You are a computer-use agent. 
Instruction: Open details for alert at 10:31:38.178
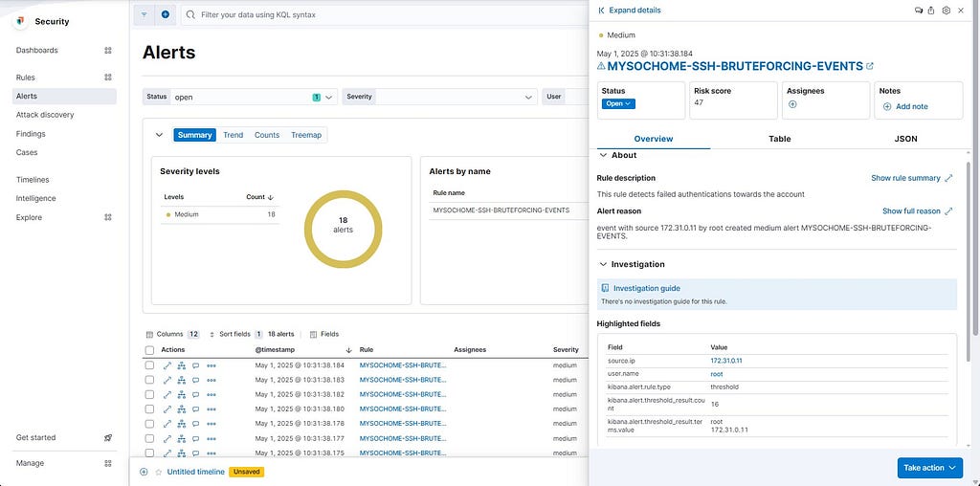[x=167, y=424]
